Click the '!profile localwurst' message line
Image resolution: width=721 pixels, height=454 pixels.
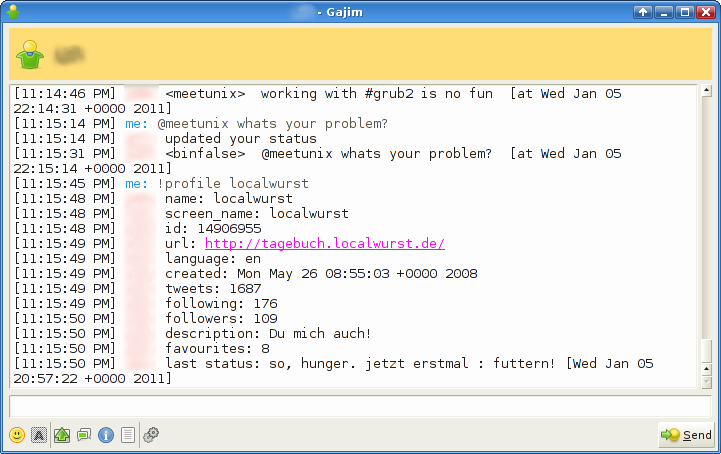(232, 184)
